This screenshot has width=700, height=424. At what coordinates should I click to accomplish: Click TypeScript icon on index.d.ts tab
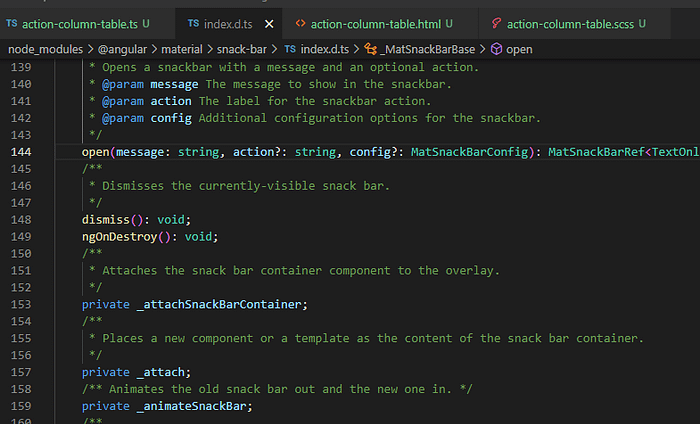[193, 23]
